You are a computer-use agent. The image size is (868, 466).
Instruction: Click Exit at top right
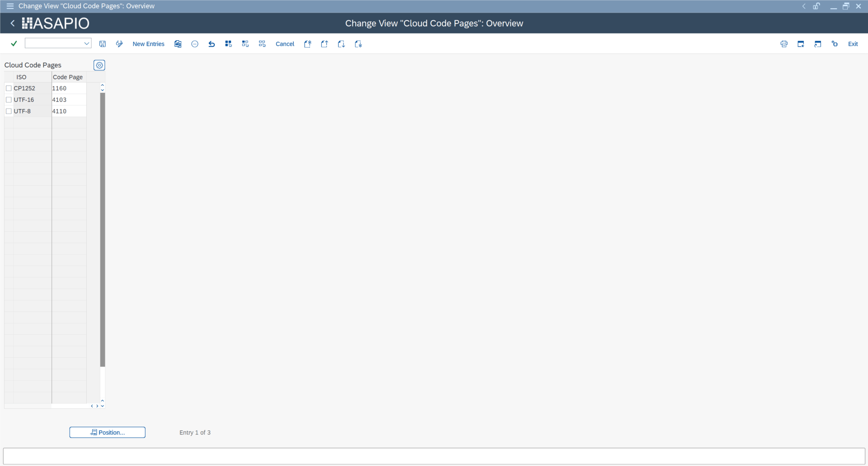[x=853, y=44]
